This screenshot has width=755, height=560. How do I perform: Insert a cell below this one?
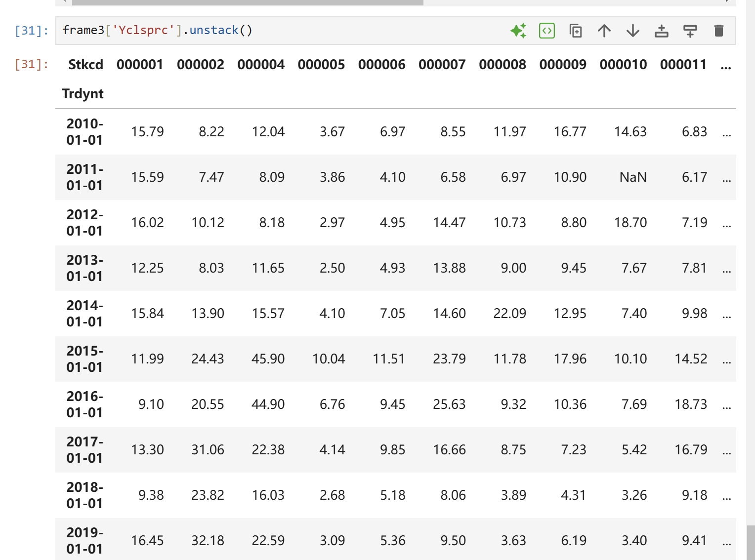tap(690, 31)
